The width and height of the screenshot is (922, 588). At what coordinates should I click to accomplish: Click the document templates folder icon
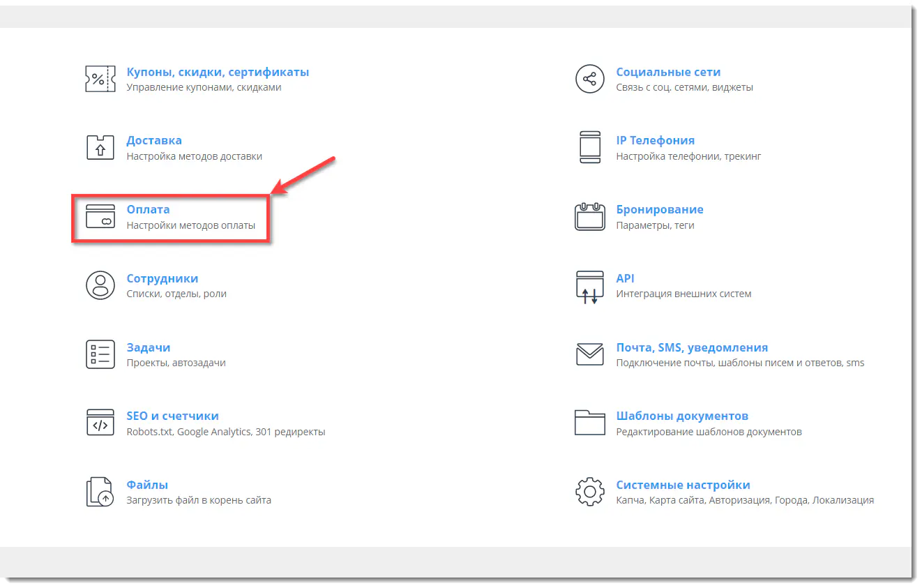point(589,423)
